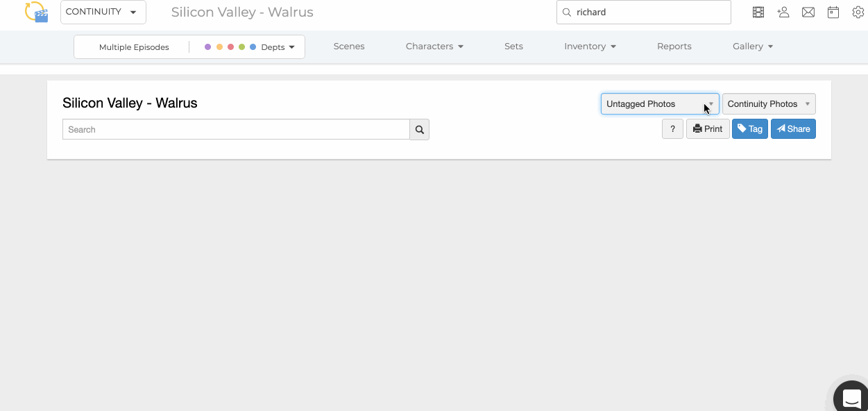Go to the Sets page

click(513, 47)
